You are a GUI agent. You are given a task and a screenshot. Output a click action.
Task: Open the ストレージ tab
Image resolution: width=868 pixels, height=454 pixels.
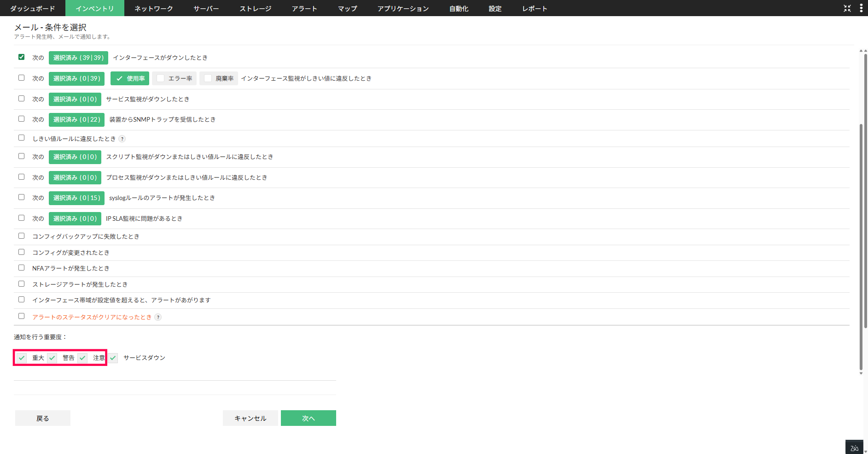[256, 8]
